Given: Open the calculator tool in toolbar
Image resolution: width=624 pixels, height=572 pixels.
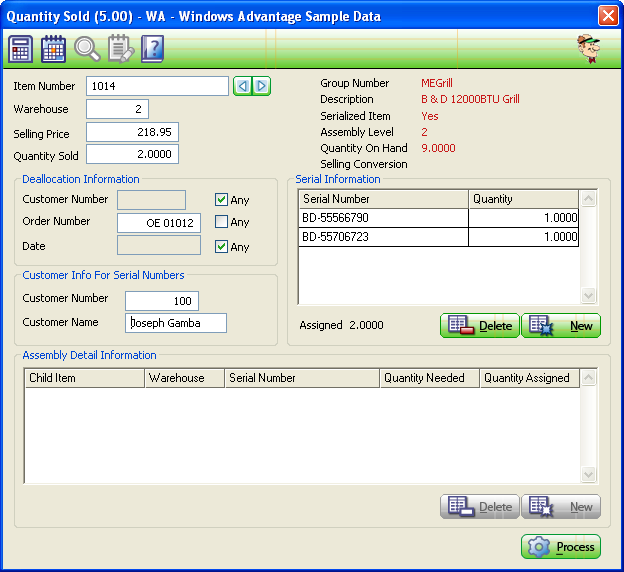Looking at the screenshot, I should [20, 48].
